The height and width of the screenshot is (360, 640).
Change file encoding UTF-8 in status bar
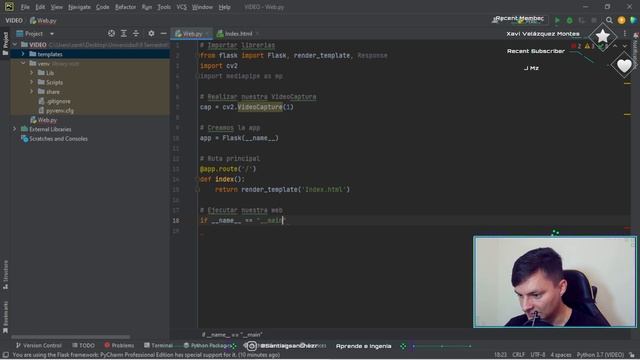(538, 355)
